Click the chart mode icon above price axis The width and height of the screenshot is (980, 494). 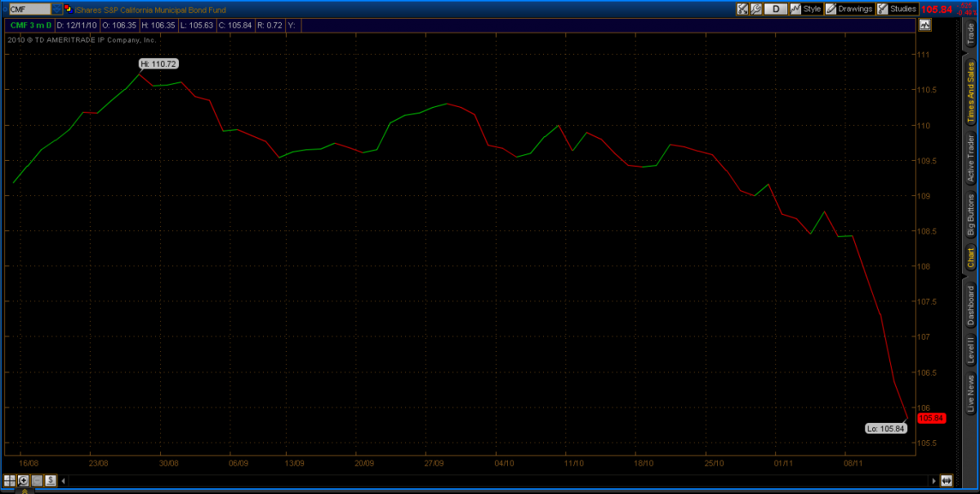point(924,25)
